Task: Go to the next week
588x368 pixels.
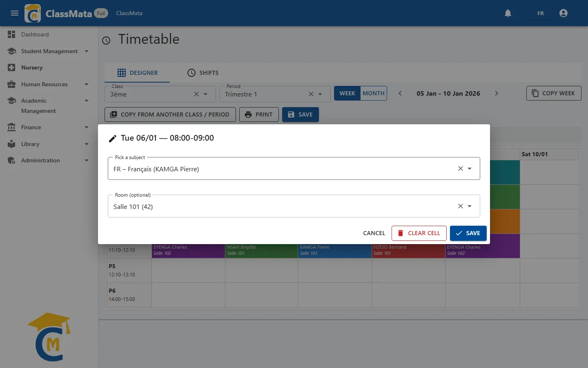Action: tap(497, 93)
